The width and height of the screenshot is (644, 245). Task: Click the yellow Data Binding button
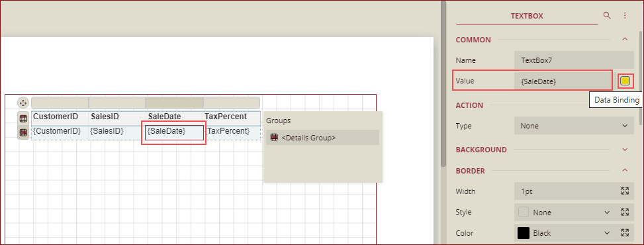[625, 81]
